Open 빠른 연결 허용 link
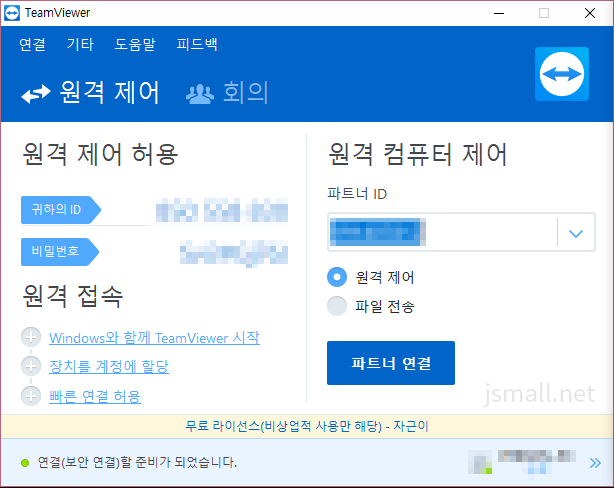Image resolution: width=614 pixels, height=488 pixels. click(x=95, y=396)
